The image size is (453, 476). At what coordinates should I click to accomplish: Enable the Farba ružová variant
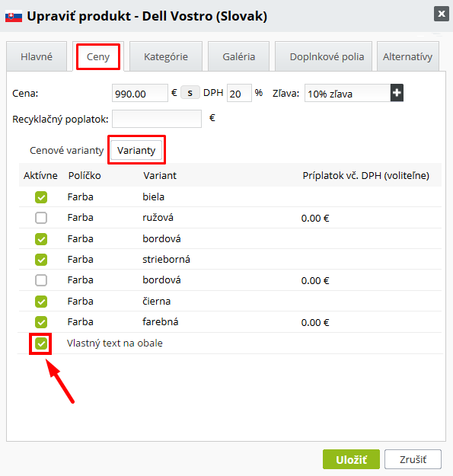(41, 218)
